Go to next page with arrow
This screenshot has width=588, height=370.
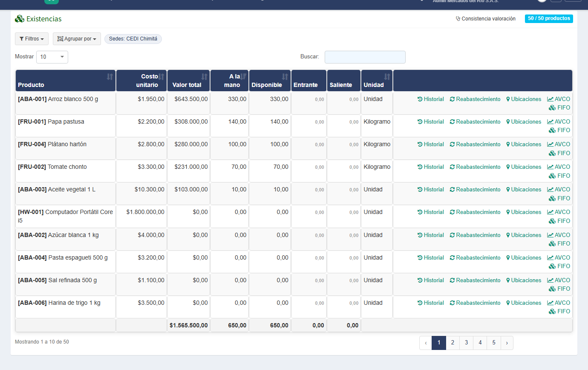[x=507, y=343]
